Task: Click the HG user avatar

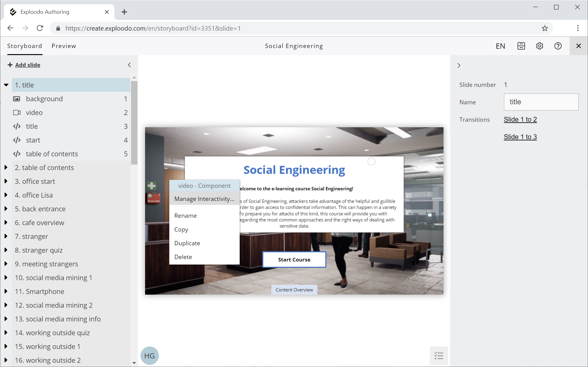Action: [x=149, y=356]
